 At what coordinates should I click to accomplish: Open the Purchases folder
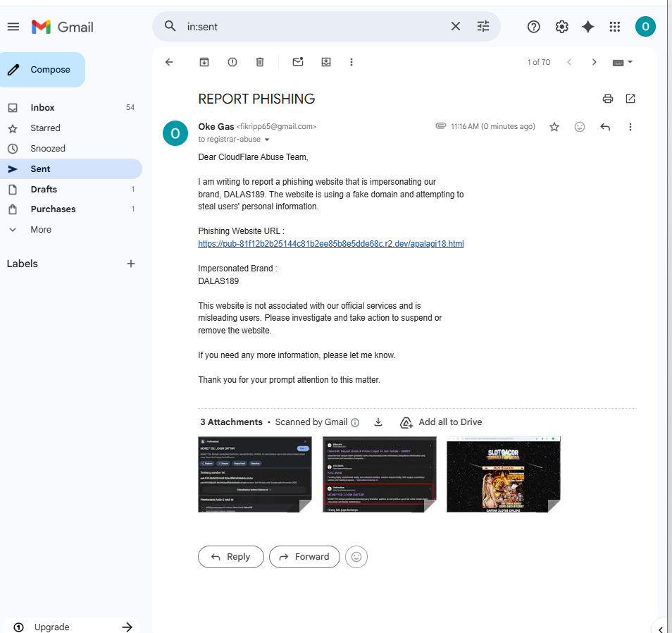(70, 209)
